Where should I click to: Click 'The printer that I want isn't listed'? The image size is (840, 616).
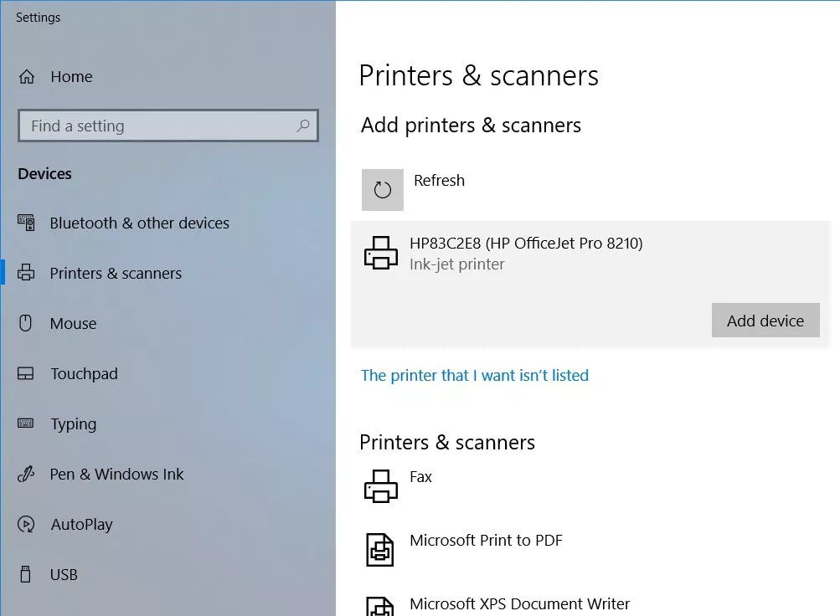tap(474, 376)
